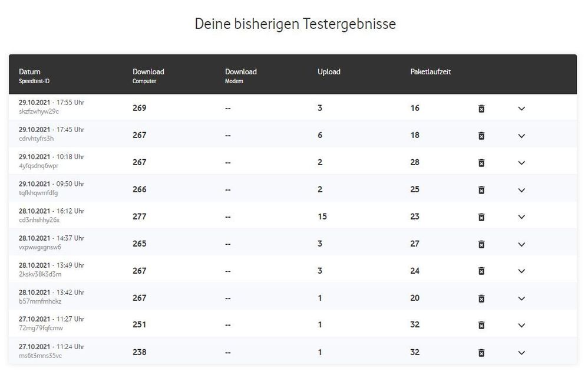Expand details of test 2kskv38k3d3m
This screenshot has height=374, width=588.
521,271
